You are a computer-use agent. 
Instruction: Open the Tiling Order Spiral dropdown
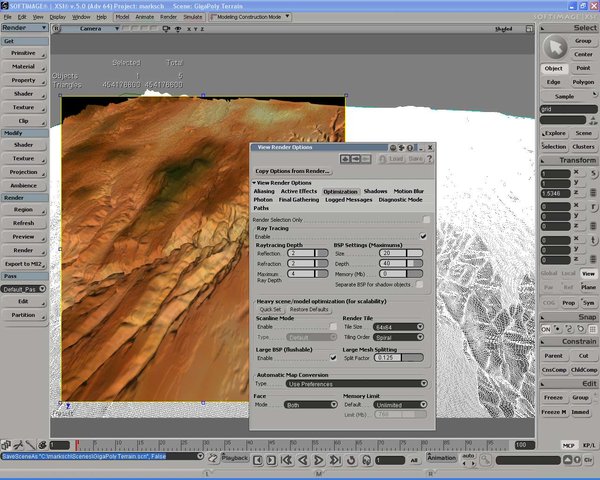click(396, 336)
